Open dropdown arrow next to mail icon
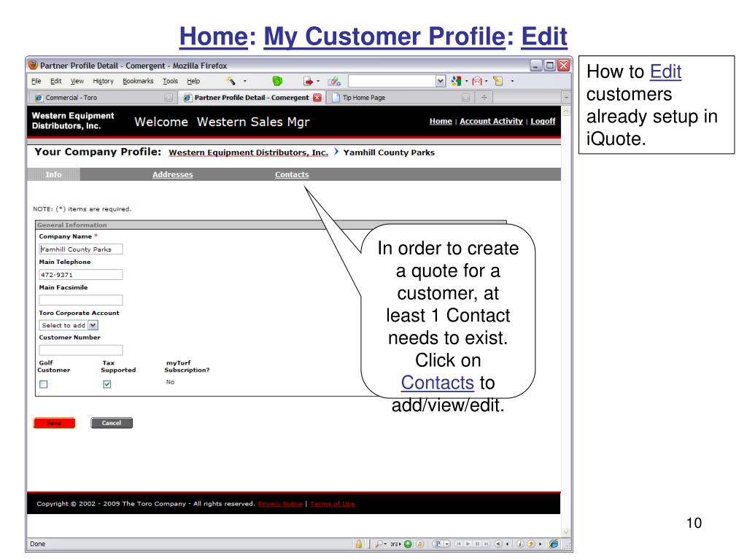The width and height of the screenshot is (747, 560). point(487,81)
